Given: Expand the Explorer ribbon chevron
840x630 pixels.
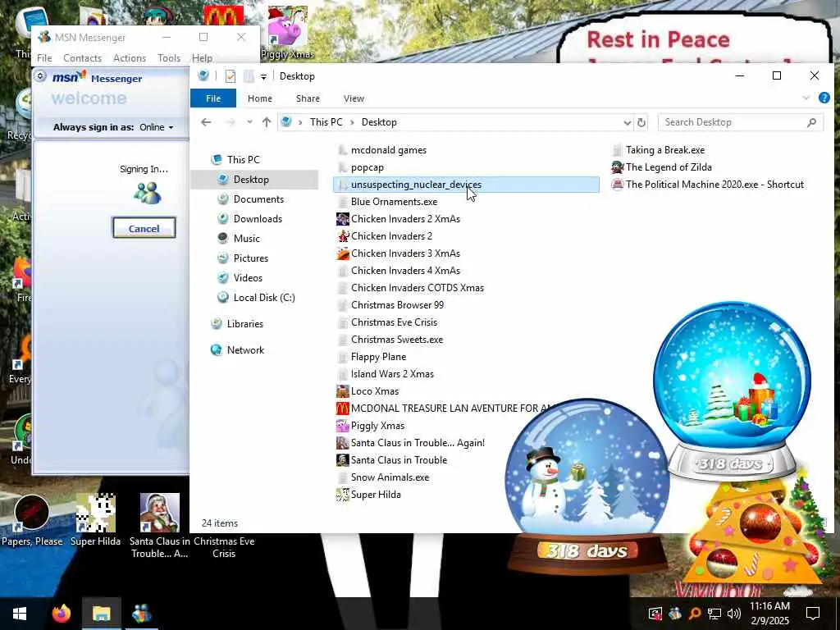Looking at the screenshot, I should 806,98.
